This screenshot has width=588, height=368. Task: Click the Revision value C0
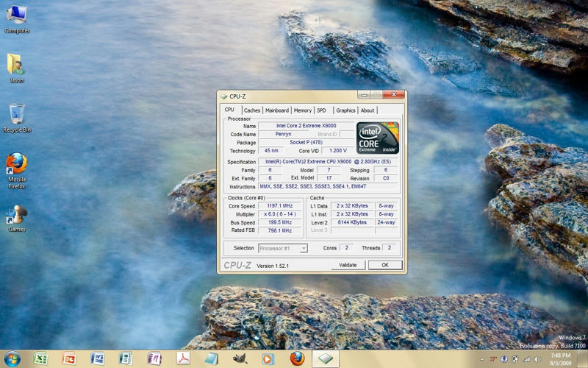(386, 178)
